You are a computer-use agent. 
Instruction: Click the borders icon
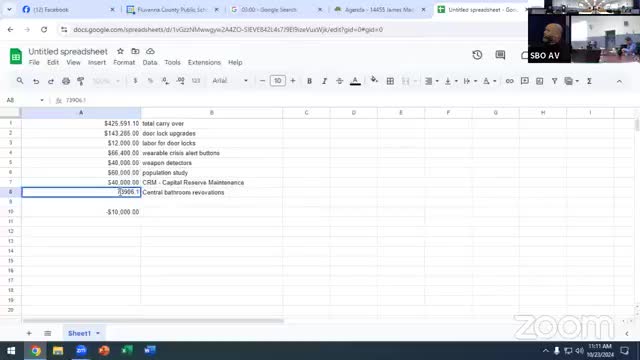[390, 81]
